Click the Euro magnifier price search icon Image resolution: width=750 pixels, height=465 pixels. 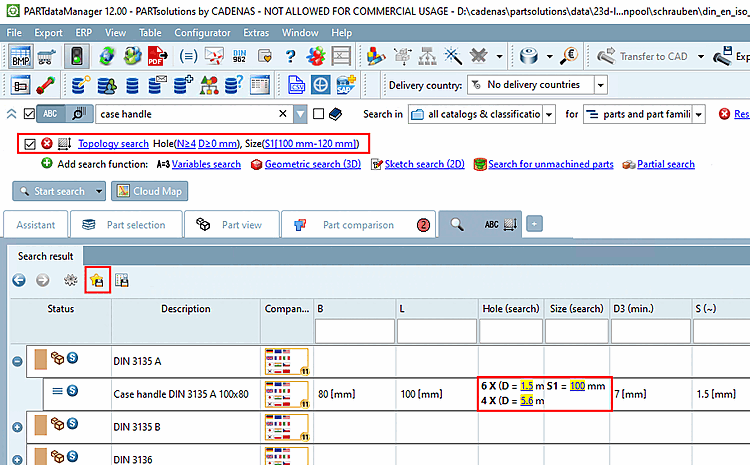tap(569, 56)
